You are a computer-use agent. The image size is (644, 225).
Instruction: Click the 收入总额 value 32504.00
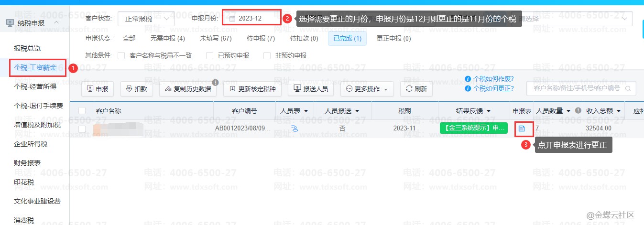pos(599,129)
